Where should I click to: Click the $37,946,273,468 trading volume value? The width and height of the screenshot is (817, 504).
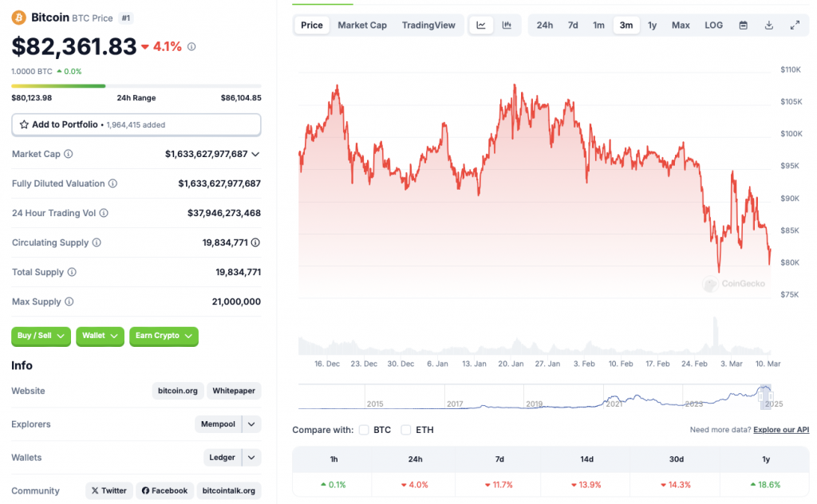(224, 213)
